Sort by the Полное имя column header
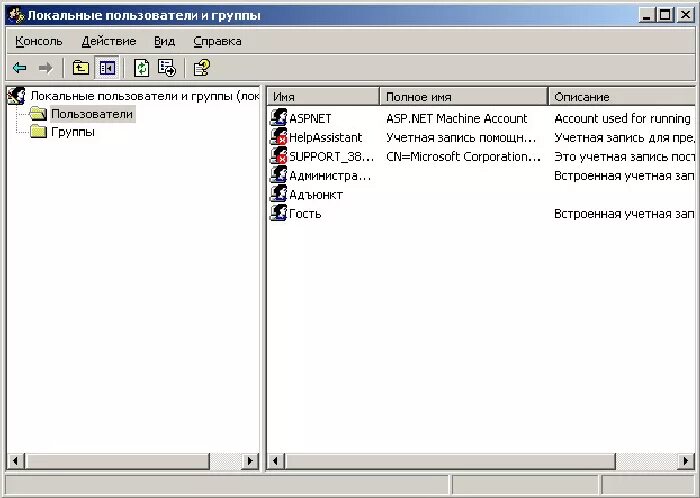This screenshot has height=498, width=700. (x=463, y=96)
